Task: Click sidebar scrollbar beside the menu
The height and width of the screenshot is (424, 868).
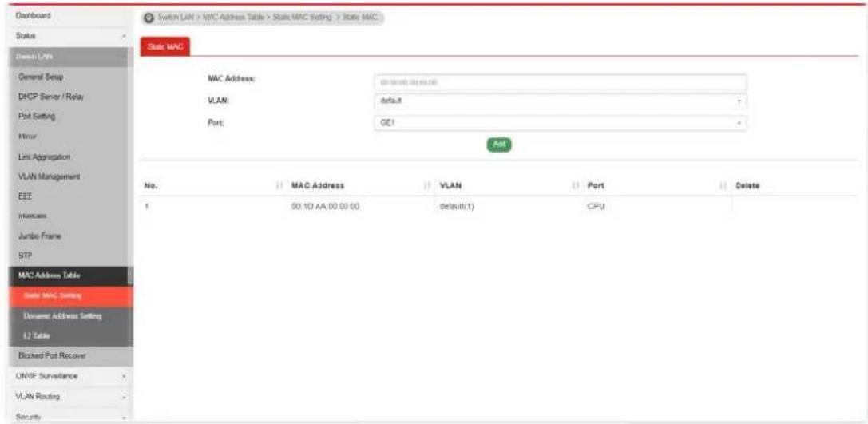Action: tap(131, 166)
